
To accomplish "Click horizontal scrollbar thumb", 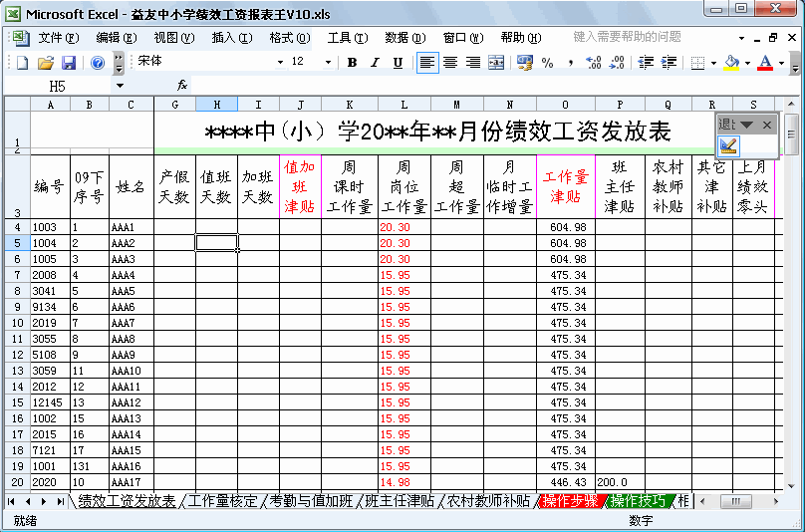I will (735, 501).
